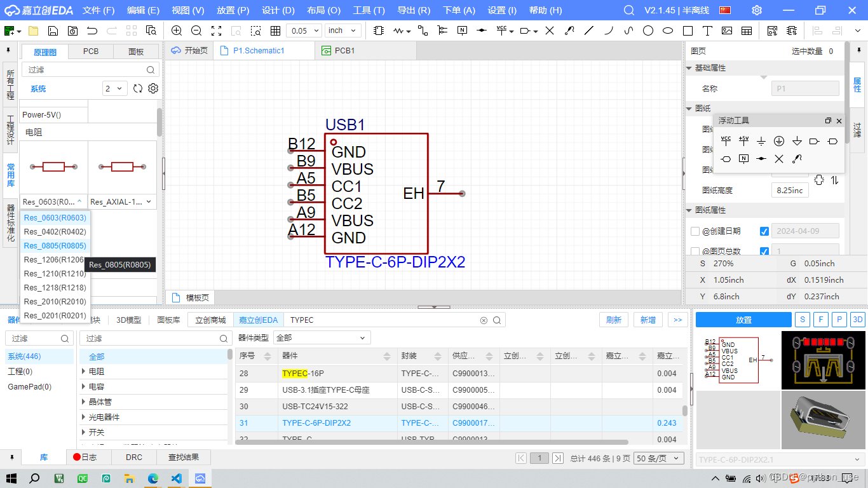Click the save icon in toolbar
The image size is (868, 488).
tap(53, 30)
